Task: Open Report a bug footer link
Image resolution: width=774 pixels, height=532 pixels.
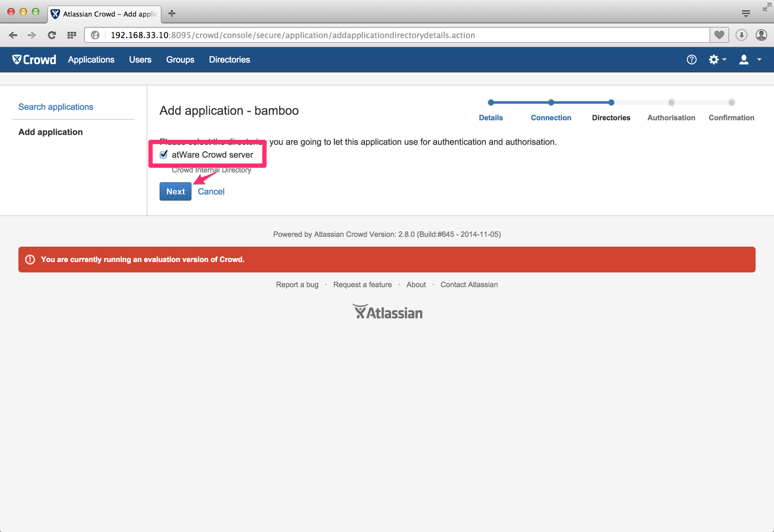Action: 297,284
